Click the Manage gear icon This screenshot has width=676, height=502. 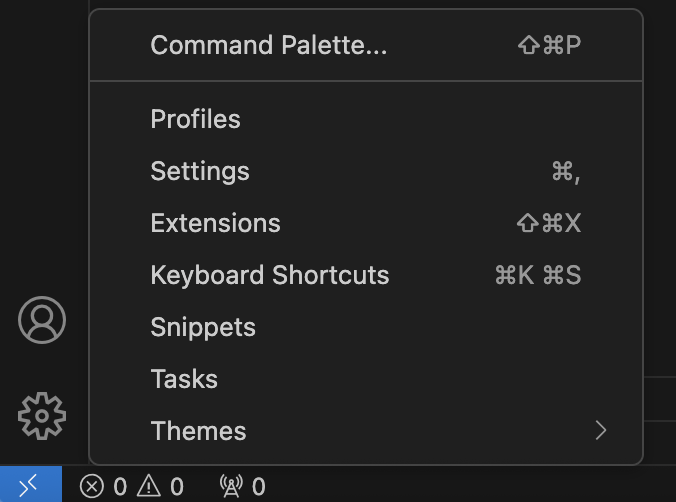coord(42,415)
